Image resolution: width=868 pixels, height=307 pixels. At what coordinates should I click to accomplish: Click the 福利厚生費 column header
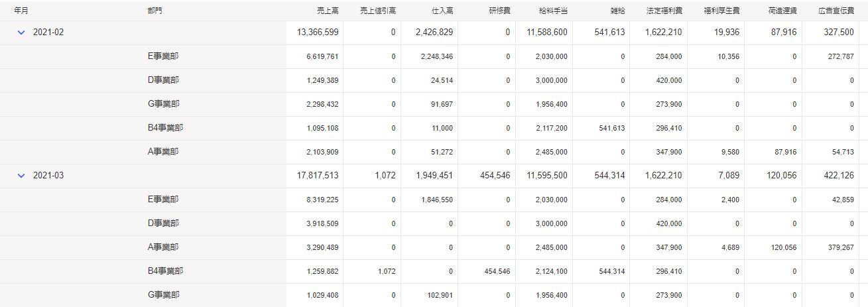coord(721,11)
